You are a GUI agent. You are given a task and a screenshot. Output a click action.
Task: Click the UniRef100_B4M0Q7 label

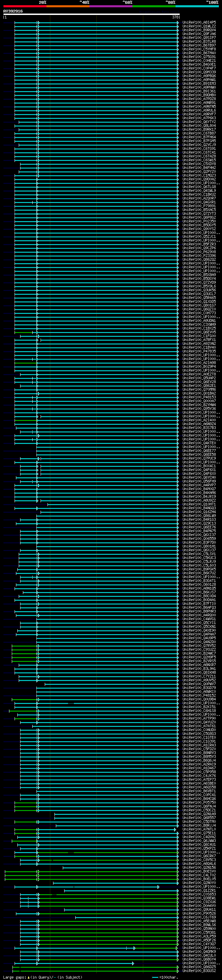199,489
